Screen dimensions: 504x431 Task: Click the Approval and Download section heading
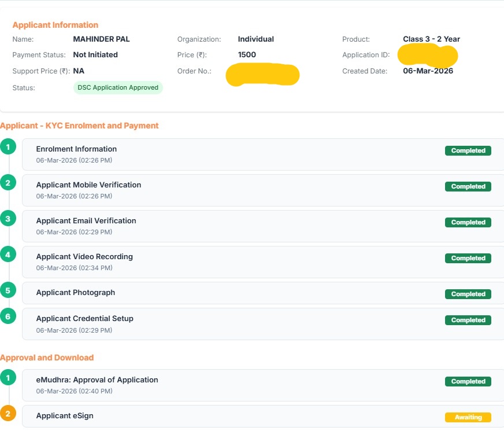(x=47, y=358)
